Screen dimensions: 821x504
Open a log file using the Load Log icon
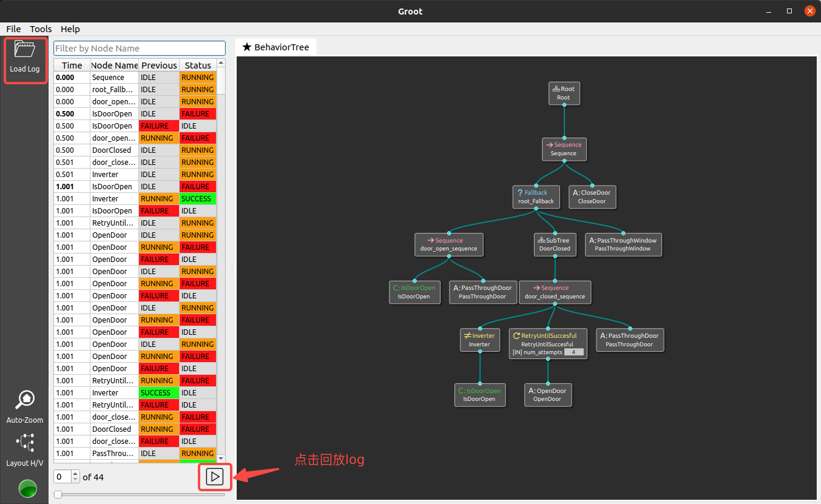click(x=25, y=58)
